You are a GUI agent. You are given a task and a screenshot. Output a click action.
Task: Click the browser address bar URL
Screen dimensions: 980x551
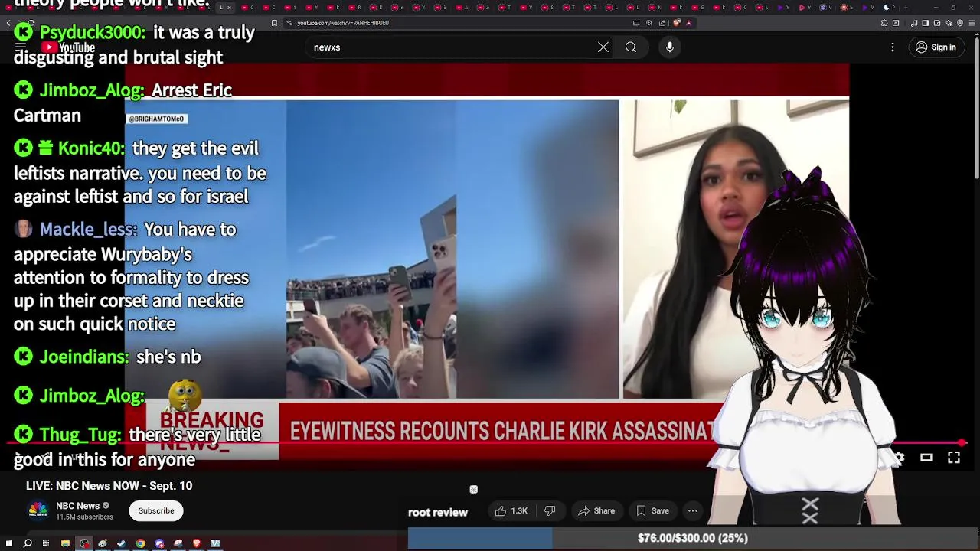pyautogui.click(x=343, y=23)
